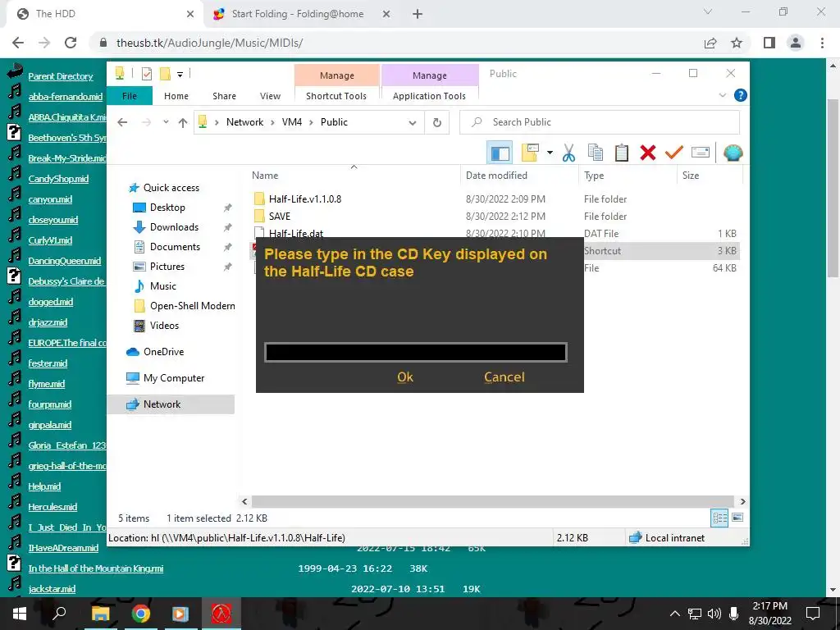Go up one folder level in Explorer
The height and width of the screenshot is (630, 840).
(183, 123)
